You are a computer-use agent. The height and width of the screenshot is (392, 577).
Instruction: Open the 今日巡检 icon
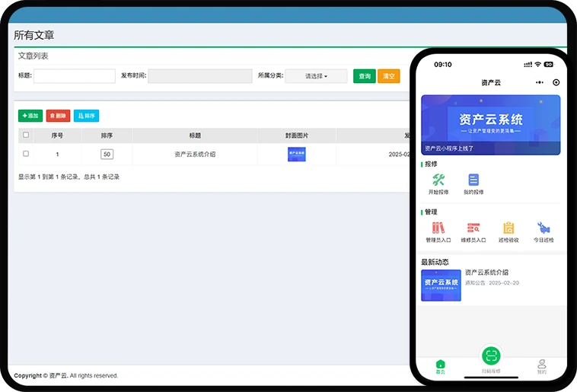tap(544, 228)
